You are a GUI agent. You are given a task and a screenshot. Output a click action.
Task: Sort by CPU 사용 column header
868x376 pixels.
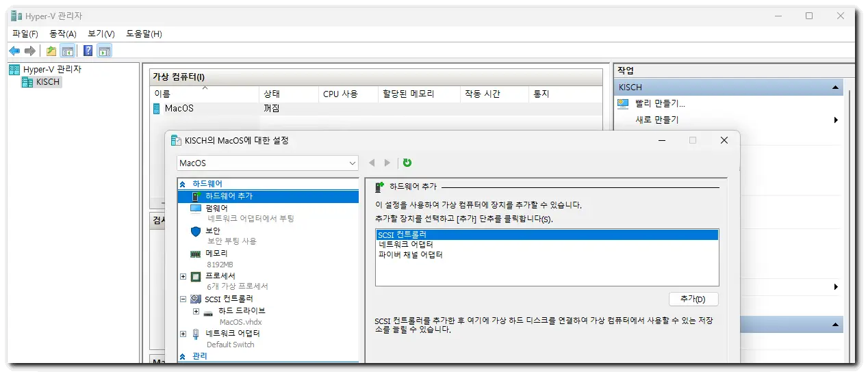348,94
